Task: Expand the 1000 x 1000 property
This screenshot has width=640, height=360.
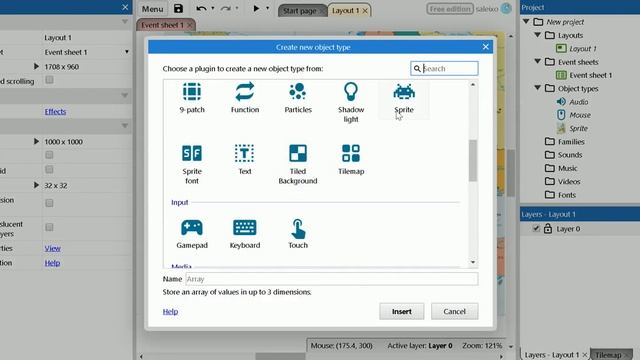Action: pyautogui.click(x=36, y=141)
